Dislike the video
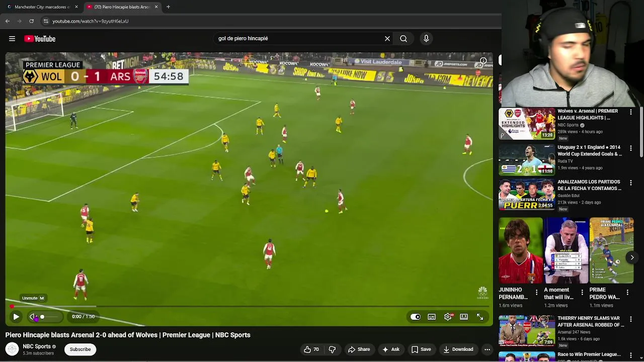This screenshot has height=362, width=644. [x=332, y=349]
